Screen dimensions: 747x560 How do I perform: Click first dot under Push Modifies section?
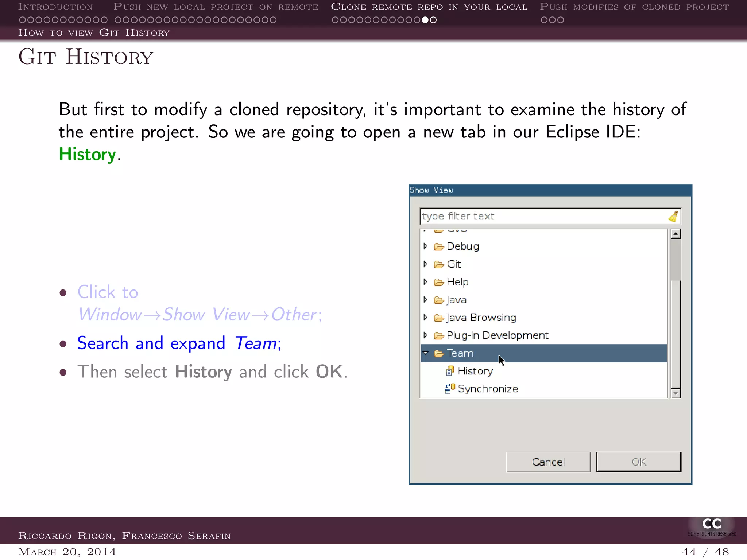544,20
